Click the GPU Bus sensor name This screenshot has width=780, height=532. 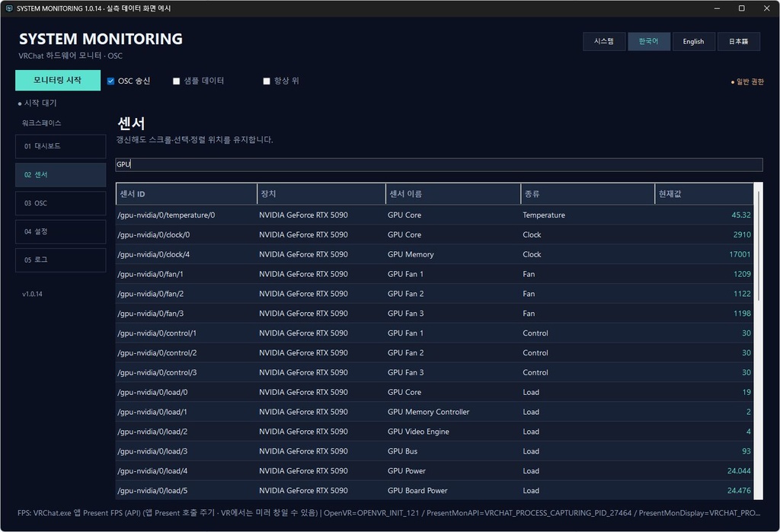point(402,451)
